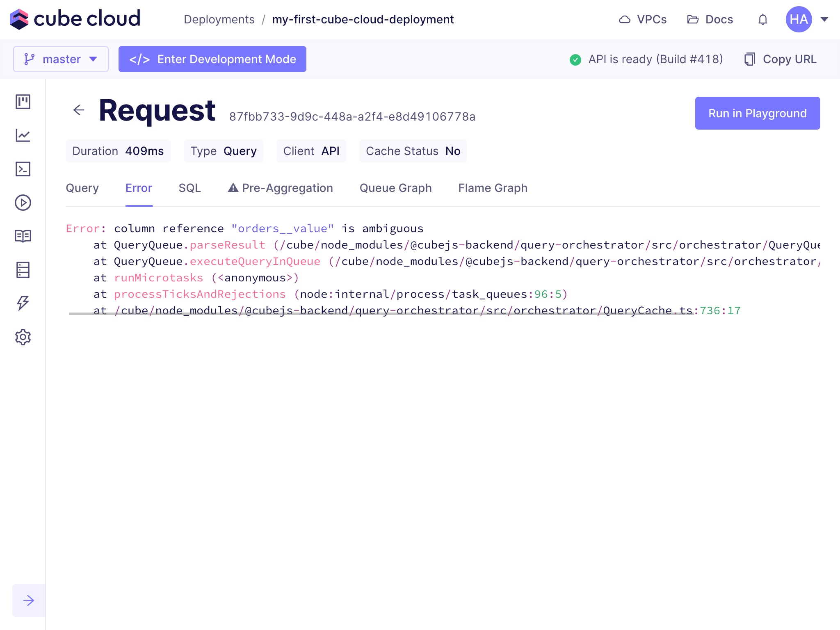Open the pre-aggregations table list icon

[x=23, y=270]
